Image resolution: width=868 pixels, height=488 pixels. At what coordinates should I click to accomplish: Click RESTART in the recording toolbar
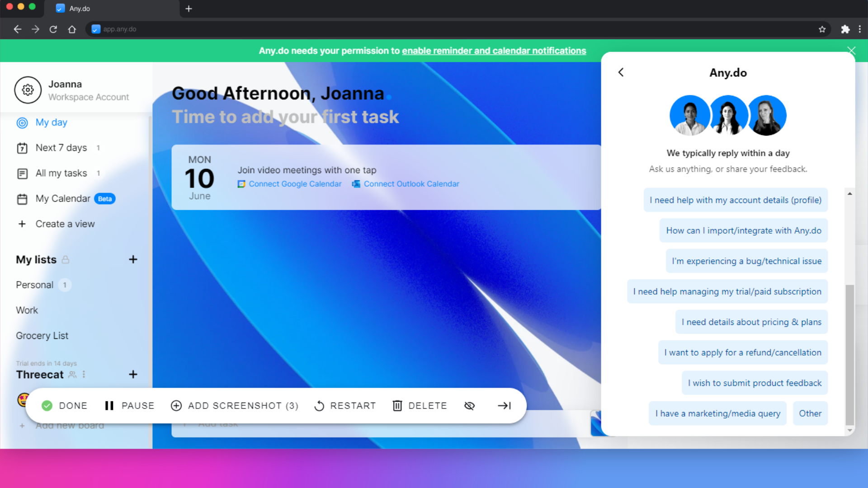[345, 406]
